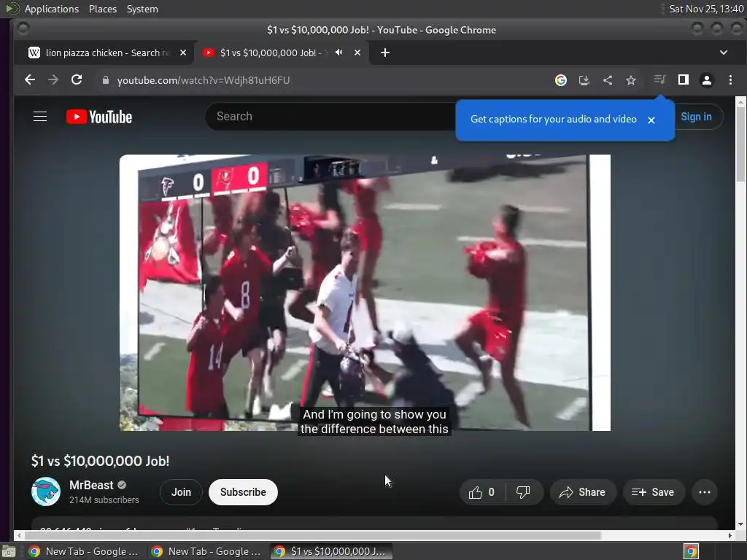Screen dimensions: 747x560
Task: Subscribe to MrBeast
Action: [x=243, y=492]
